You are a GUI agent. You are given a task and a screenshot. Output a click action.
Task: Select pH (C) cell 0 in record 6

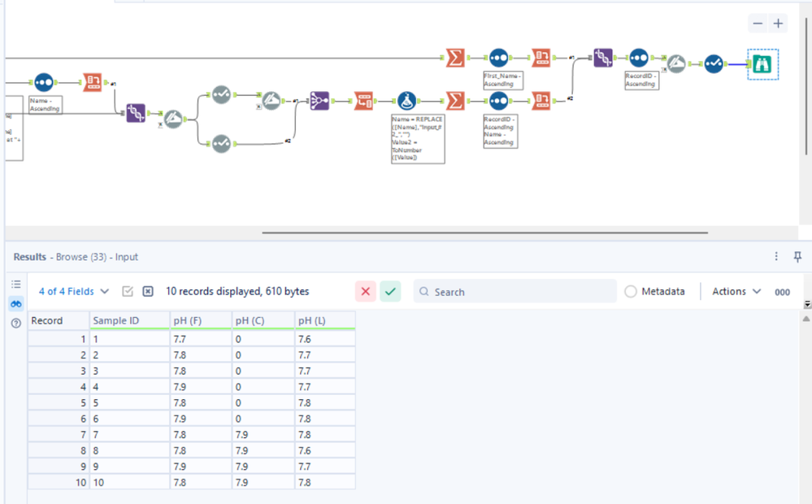click(263, 419)
